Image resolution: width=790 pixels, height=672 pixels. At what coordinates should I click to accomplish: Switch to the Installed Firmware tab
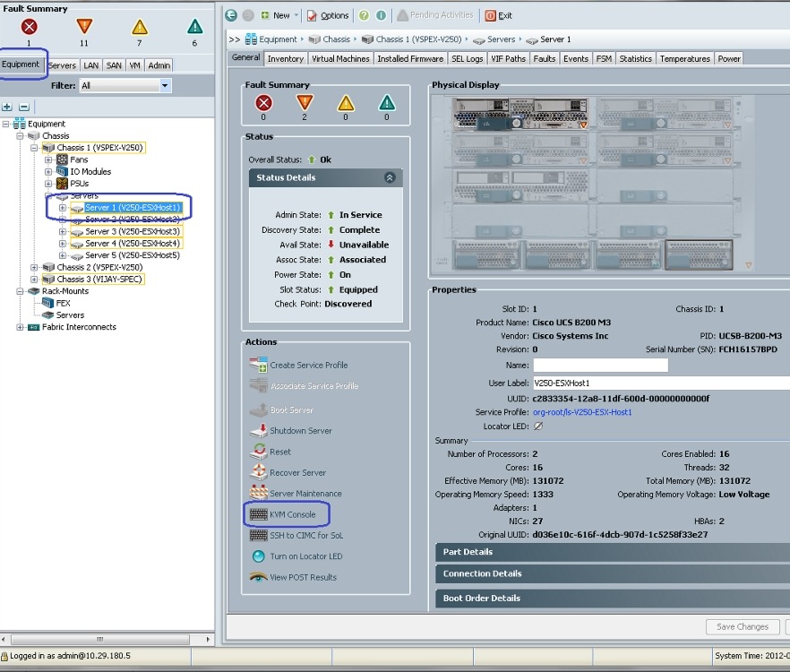tap(410, 59)
